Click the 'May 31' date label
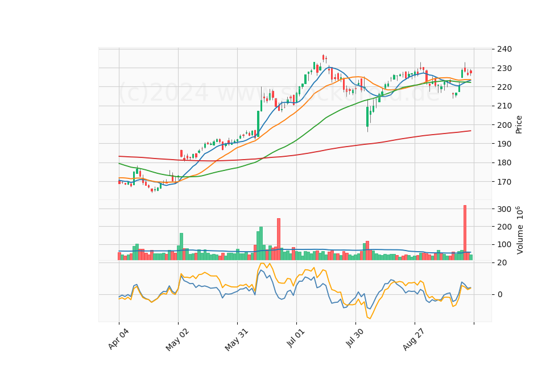Screen dimensions: 546x392 (x=237, y=340)
